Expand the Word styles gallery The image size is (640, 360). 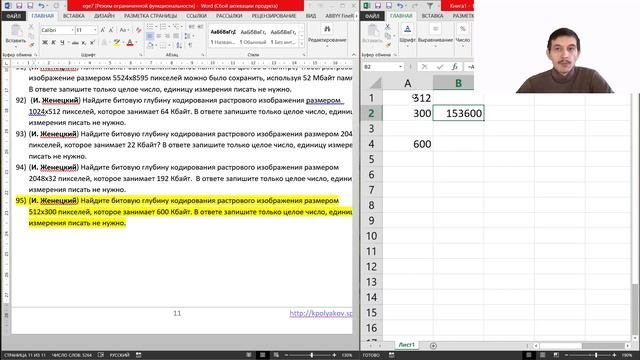(302, 44)
